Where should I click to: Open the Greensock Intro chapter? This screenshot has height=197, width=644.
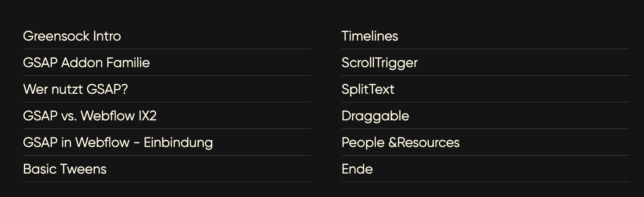167,36
